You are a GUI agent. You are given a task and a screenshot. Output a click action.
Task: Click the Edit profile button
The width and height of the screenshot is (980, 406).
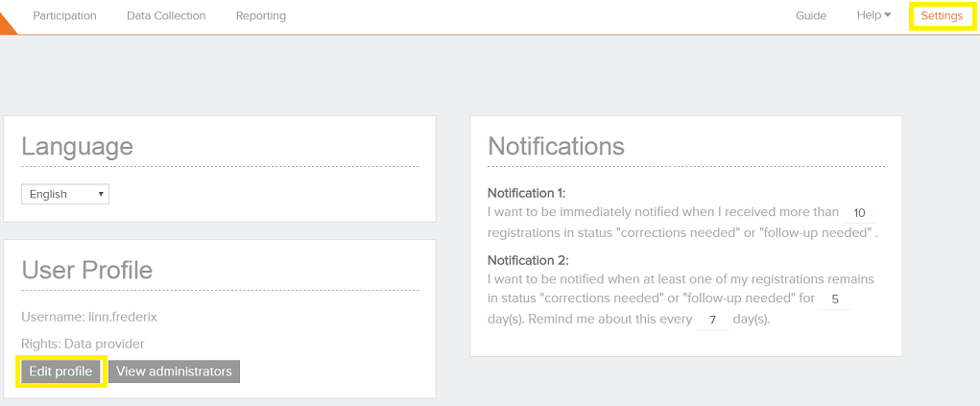pyautogui.click(x=60, y=371)
